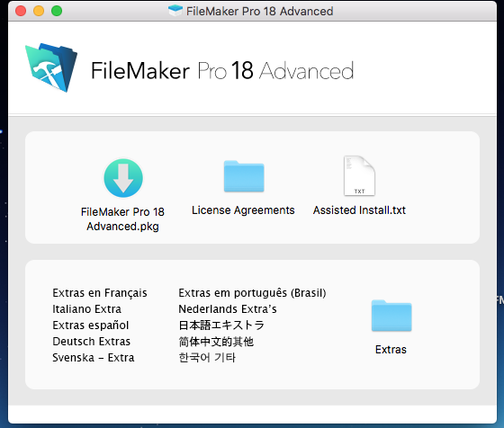Click the 'Deutsch Extras' text

pyautogui.click(x=91, y=341)
